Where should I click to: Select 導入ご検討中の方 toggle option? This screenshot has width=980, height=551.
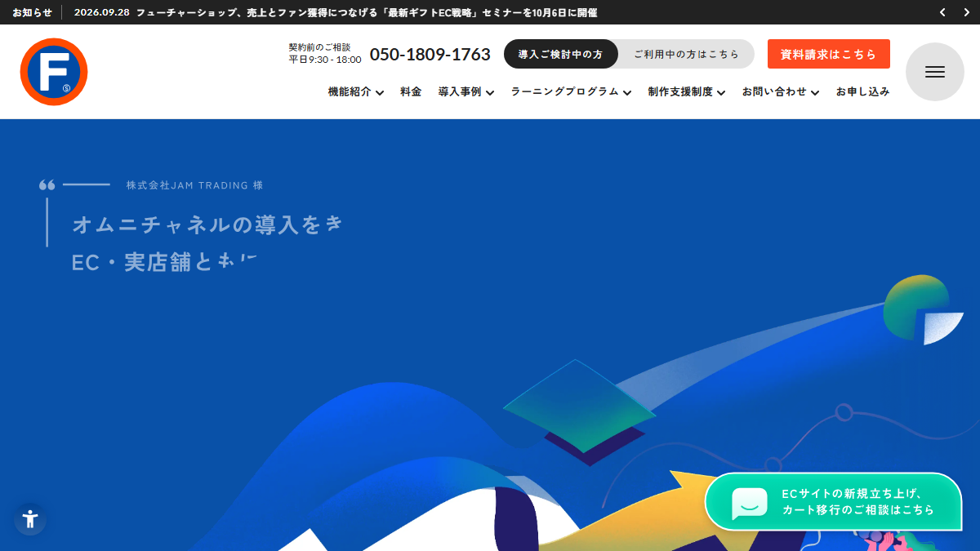pos(560,54)
